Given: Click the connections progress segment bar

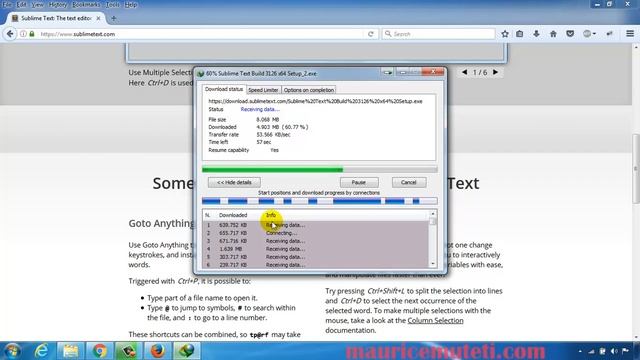Looking at the screenshot, I should coord(320,201).
